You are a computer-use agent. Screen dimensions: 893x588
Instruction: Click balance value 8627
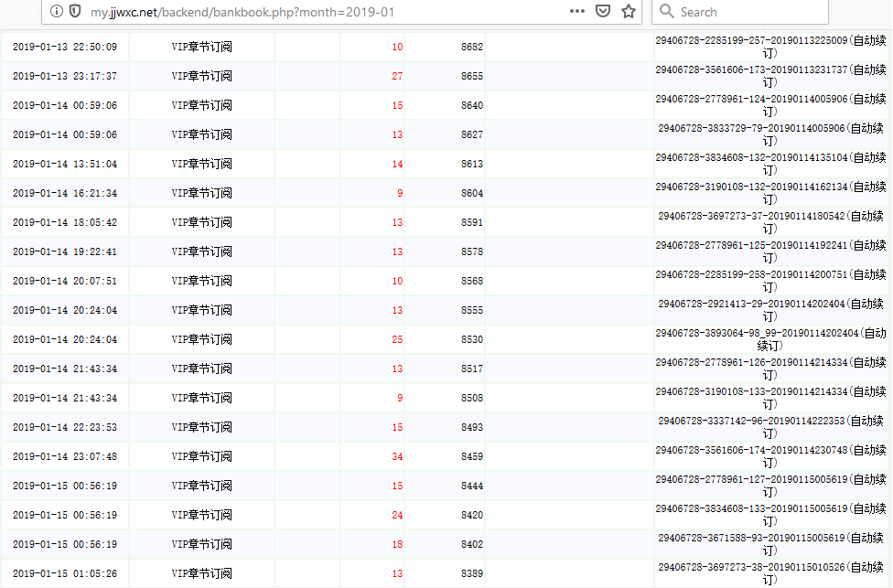click(472, 134)
